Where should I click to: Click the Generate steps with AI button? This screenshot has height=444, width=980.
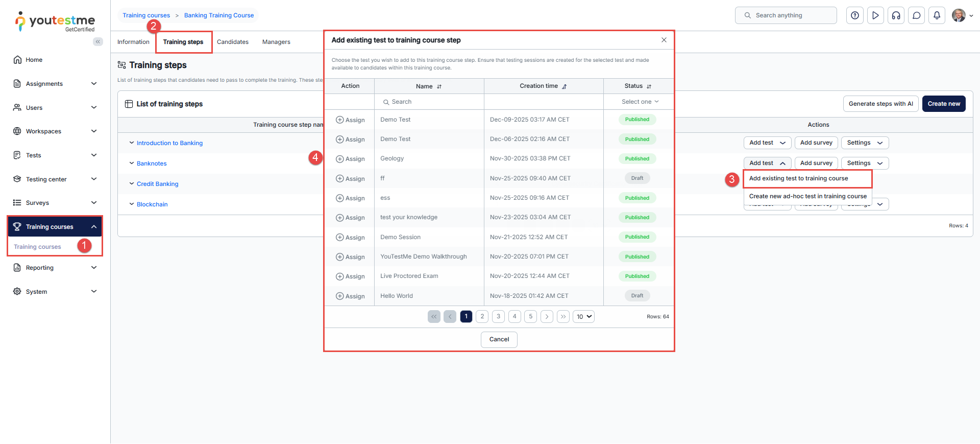pyautogui.click(x=880, y=104)
